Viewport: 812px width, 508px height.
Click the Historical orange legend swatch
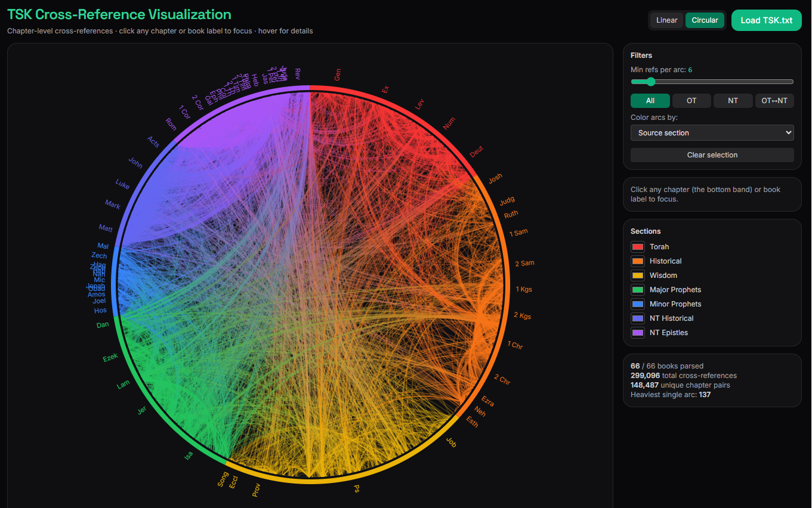click(638, 261)
